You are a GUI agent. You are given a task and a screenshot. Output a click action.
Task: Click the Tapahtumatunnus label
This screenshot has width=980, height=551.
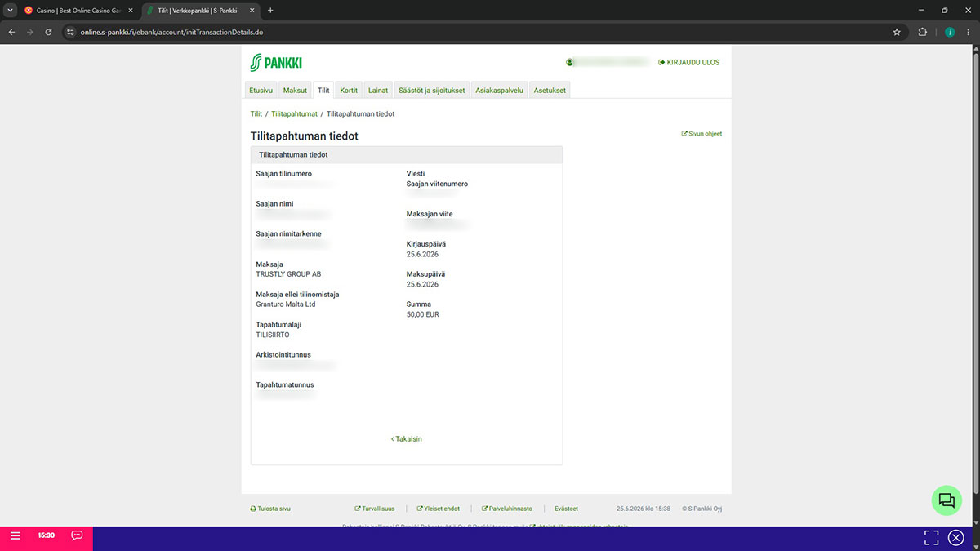pyautogui.click(x=284, y=385)
